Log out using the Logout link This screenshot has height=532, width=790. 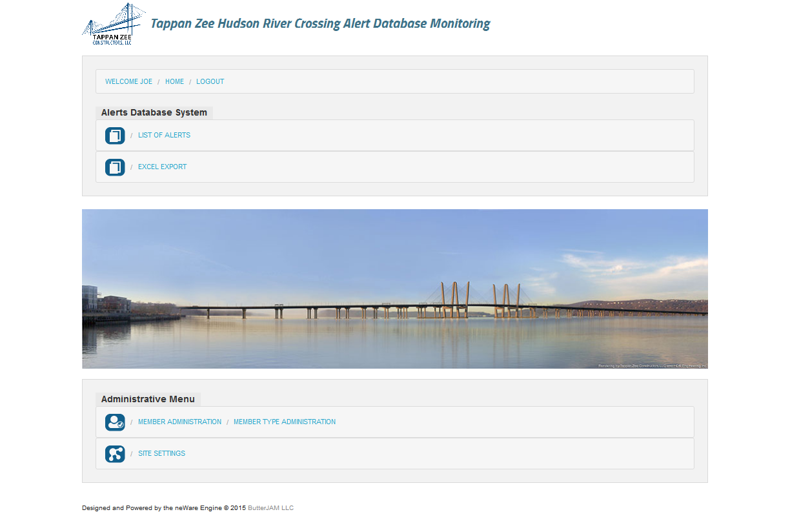[x=210, y=82]
